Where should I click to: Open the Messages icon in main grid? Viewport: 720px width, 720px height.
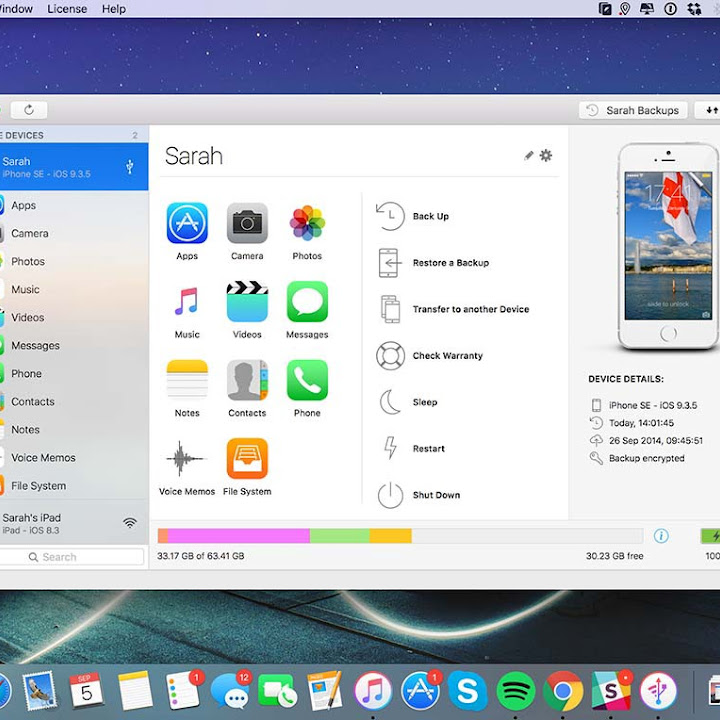[307, 302]
